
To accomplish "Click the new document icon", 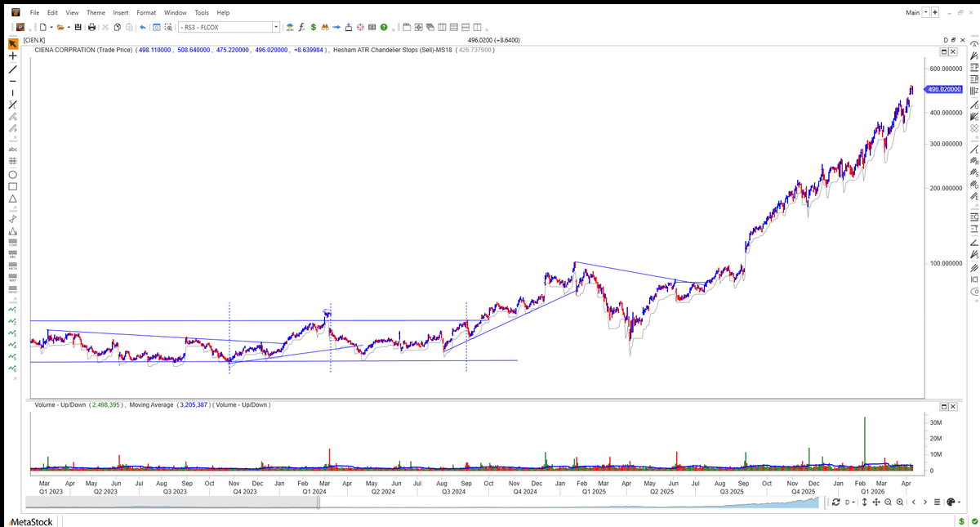I will [x=42, y=27].
